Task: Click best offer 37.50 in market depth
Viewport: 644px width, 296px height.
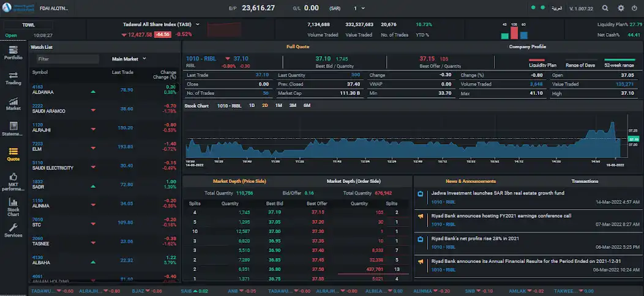Action: (x=318, y=269)
